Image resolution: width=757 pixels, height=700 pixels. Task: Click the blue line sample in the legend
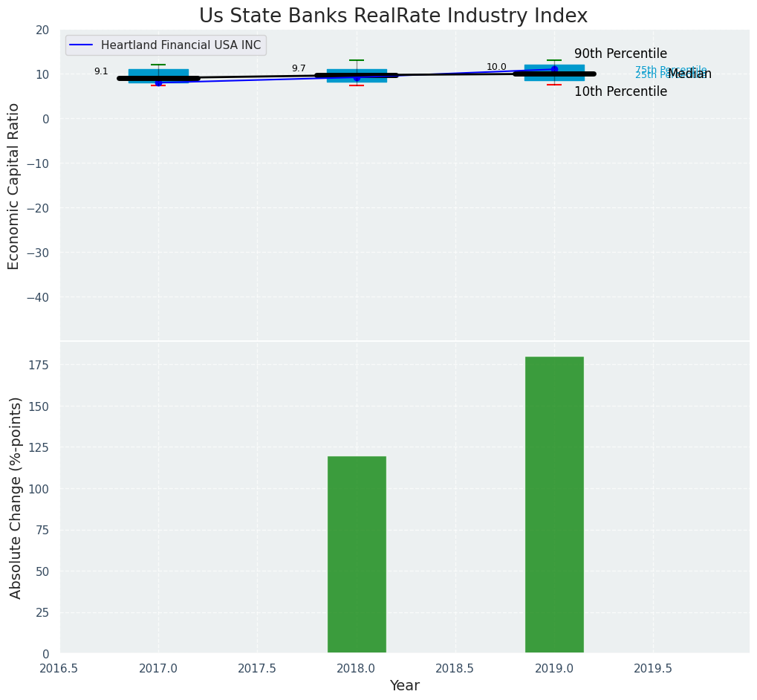tap(82, 45)
